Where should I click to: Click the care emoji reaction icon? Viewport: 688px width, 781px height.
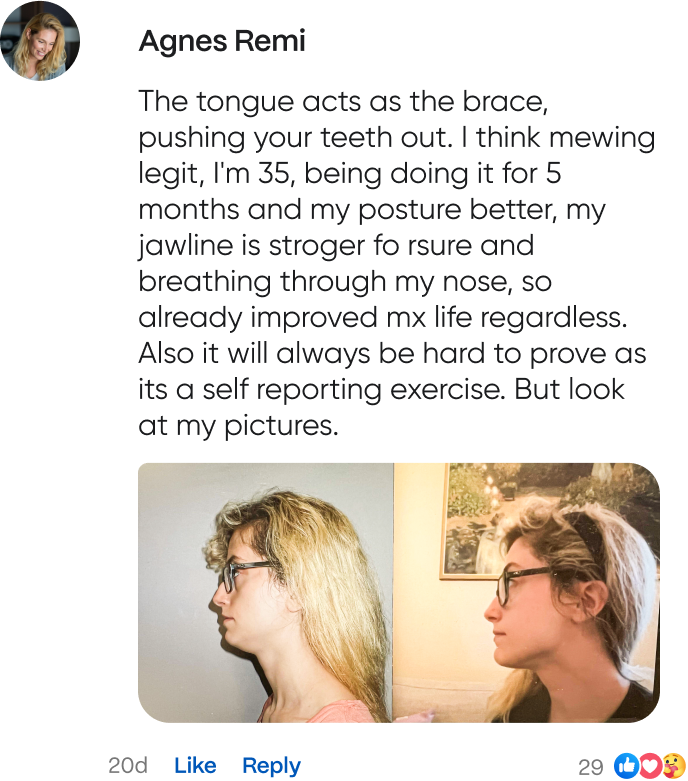(674, 766)
